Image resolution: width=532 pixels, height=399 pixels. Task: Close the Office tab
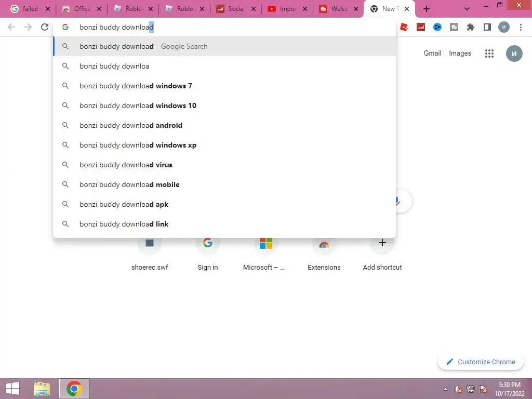(x=99, y=9)
